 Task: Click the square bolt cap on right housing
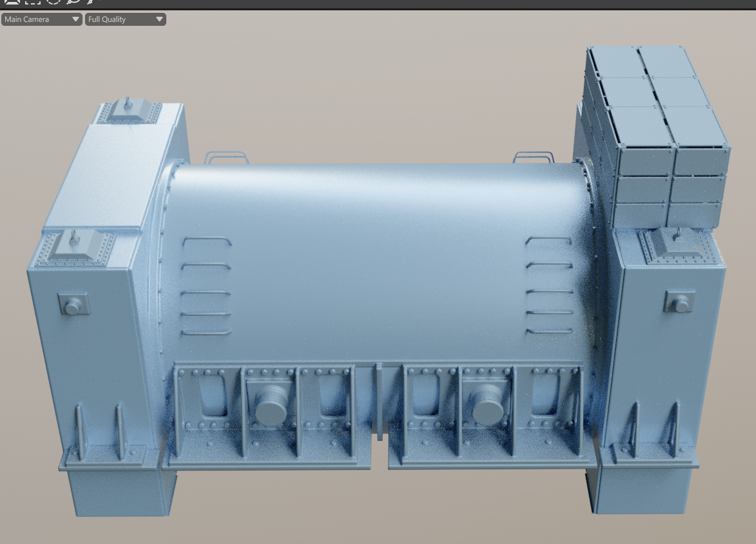pyautogui.click(x=679, y=302)
